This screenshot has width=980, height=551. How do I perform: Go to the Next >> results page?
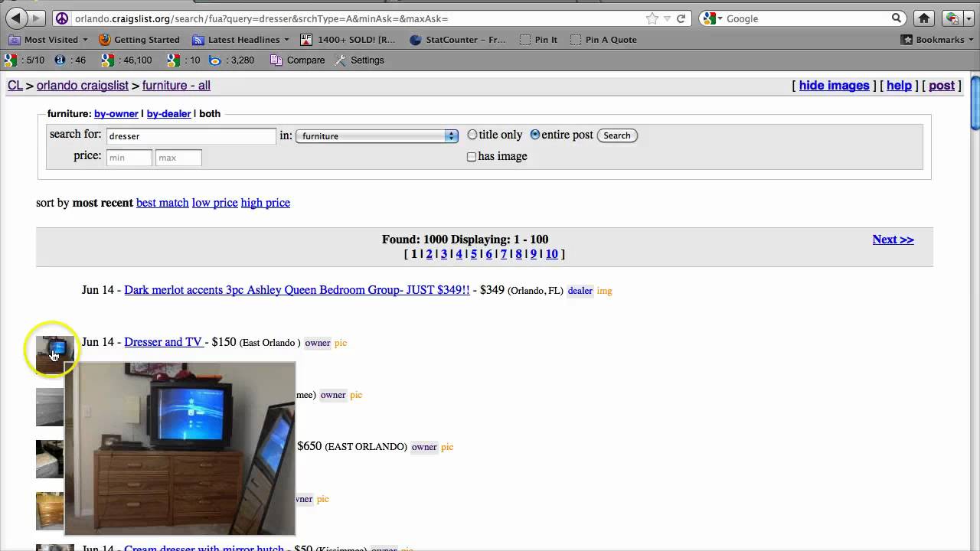(x=893, y=240)
